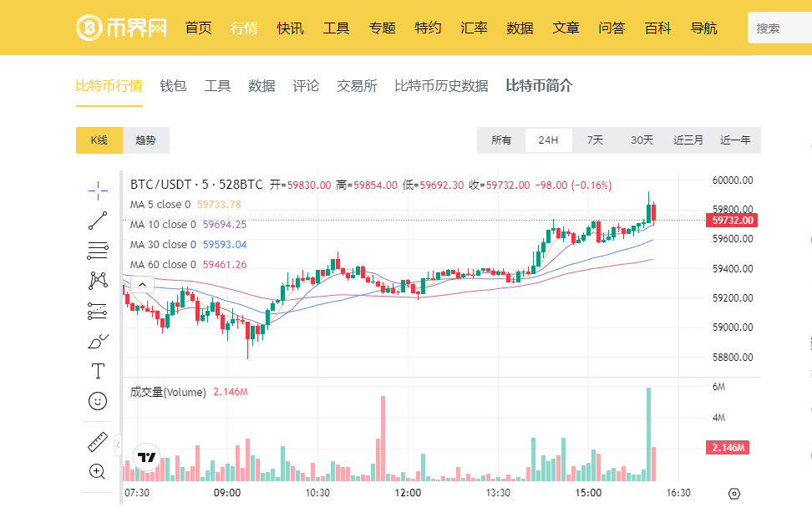
Task: Open the 行情 nav item
Action: tap(245, 28)
